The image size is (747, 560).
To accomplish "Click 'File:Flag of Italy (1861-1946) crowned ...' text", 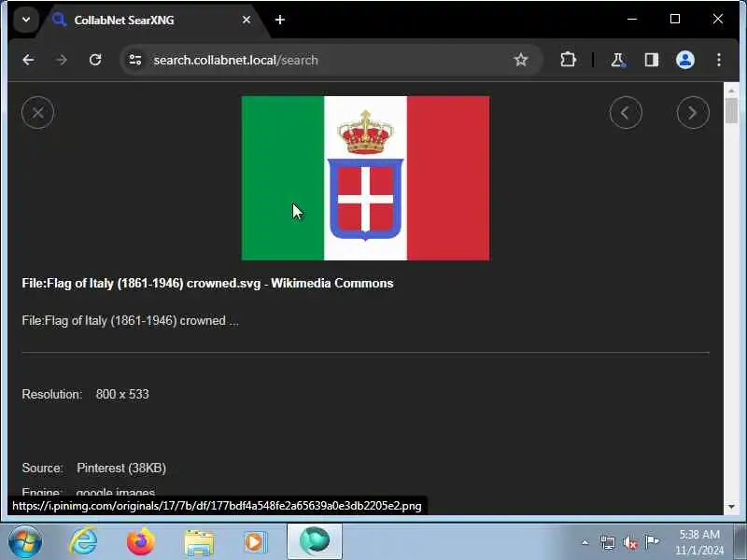I will click(x=130, y=321).
